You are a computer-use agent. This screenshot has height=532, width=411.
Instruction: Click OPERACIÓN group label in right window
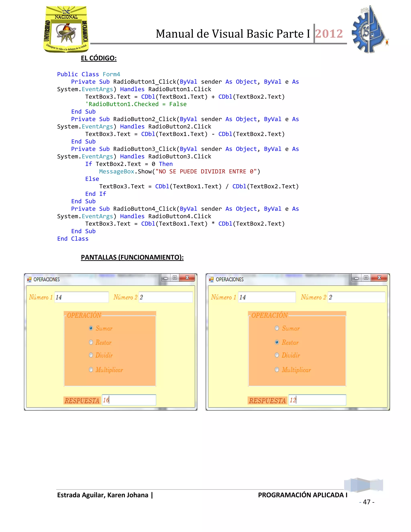[270, 315]
